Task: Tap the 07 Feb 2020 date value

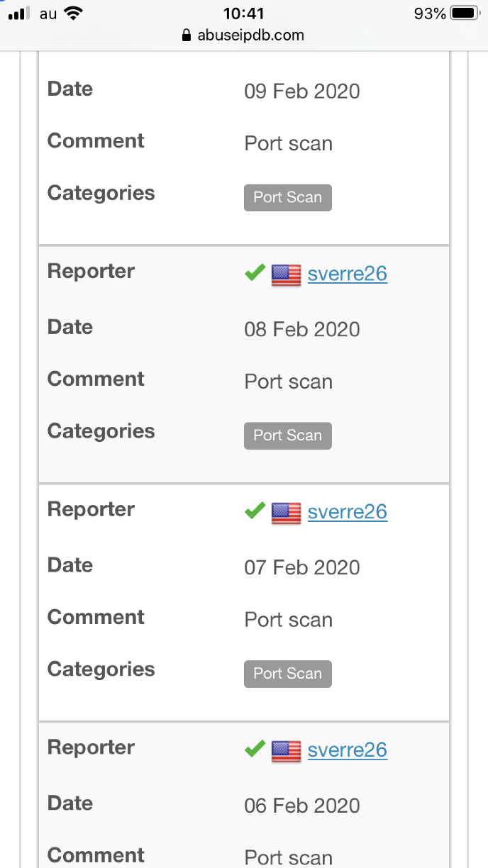Action: (x=302, y=568)
